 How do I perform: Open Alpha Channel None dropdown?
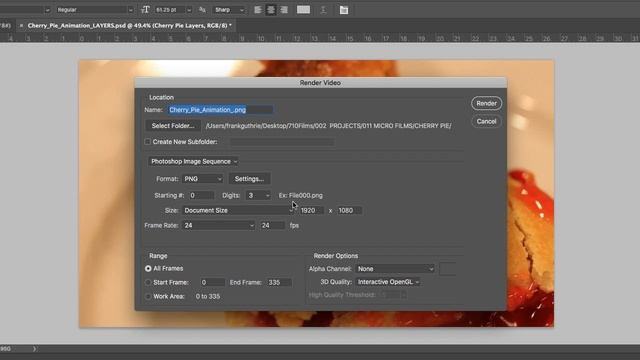395,269
